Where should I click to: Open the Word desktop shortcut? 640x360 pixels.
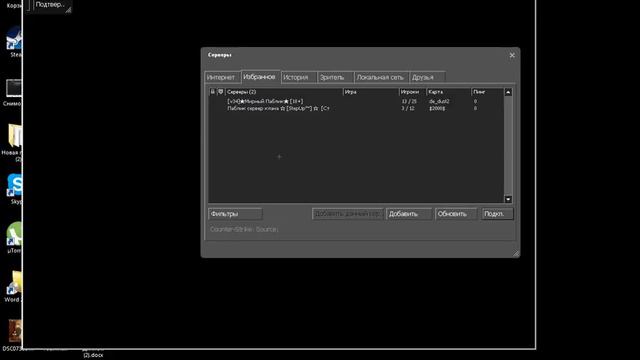(14, 287)
